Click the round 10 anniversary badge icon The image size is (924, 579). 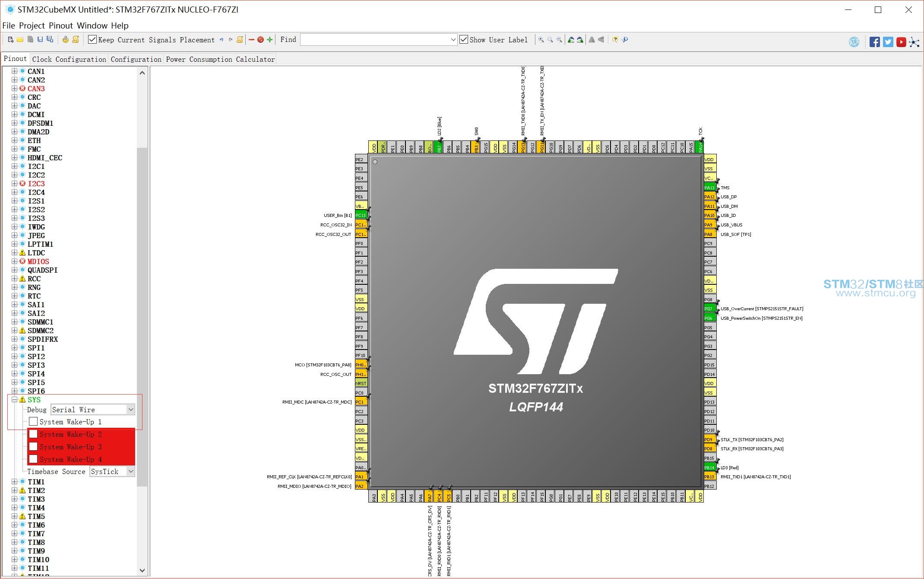(x=854, y=42)
